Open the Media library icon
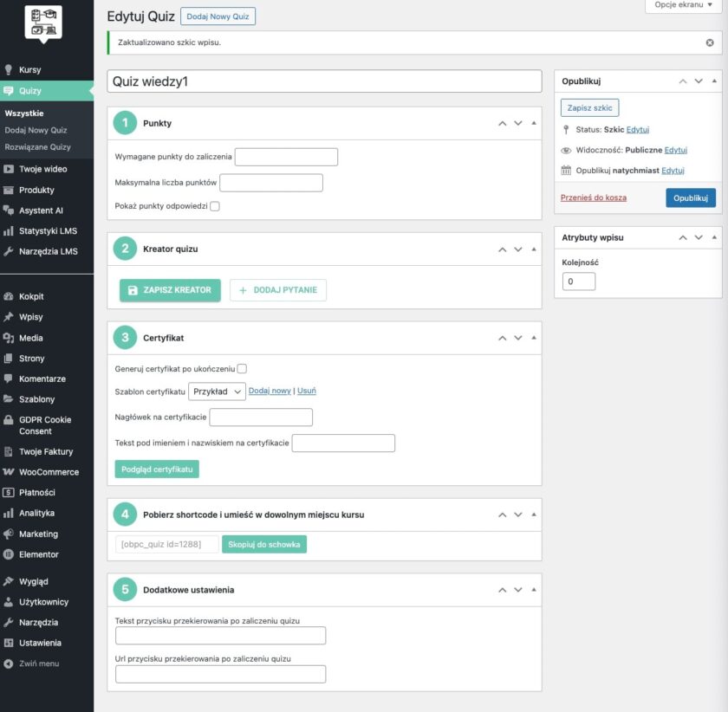Viewport: 728px width, 712px height. coord(32,337)
